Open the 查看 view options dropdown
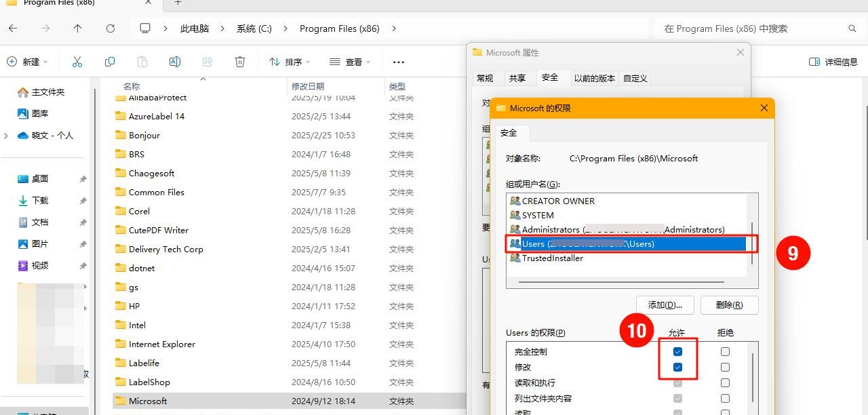The width and height of the screenshot is (868, 415). tap(350, 62)
